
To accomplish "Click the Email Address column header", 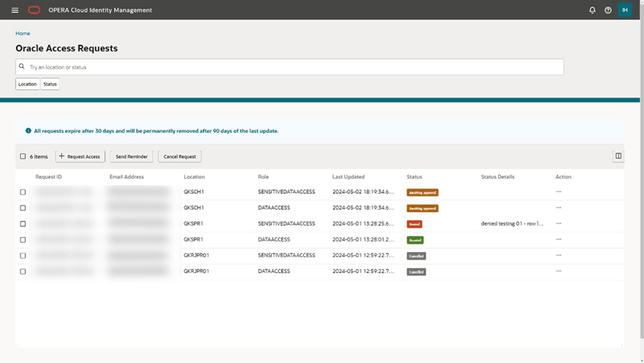I will 127,177.
